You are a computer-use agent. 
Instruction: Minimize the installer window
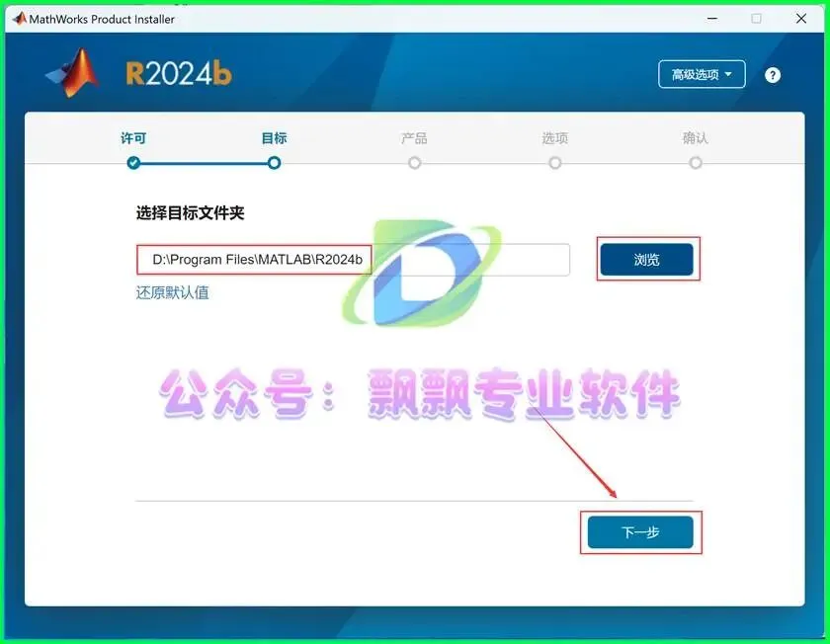coord(712,19)
